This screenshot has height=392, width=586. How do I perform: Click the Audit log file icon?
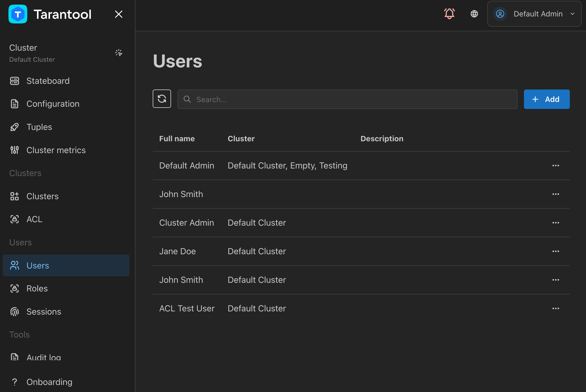pyautogui.click(x=15, y=357)
